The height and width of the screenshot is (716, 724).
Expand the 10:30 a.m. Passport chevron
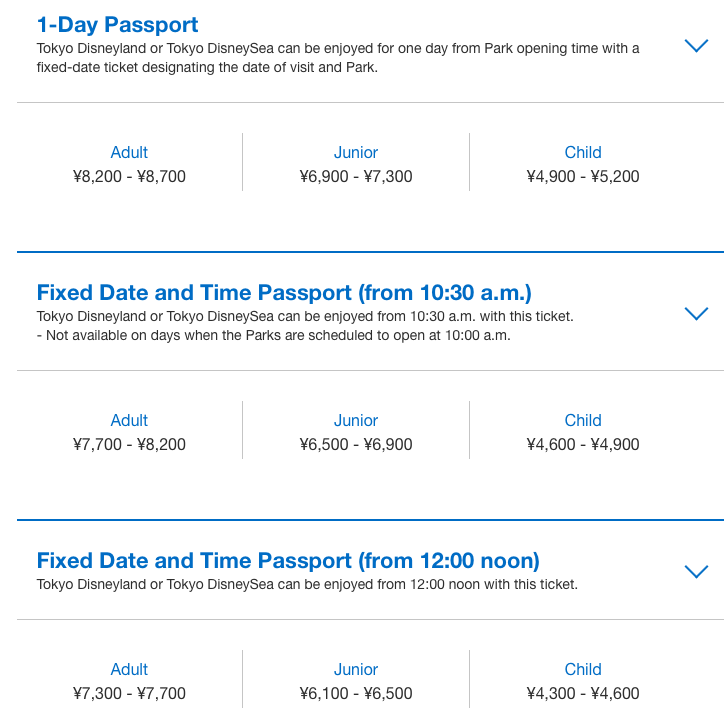(696, 314)
